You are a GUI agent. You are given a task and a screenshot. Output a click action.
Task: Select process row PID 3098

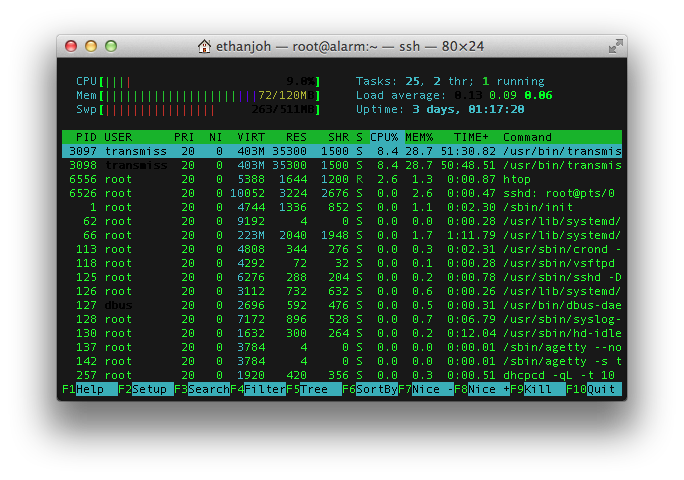click(342, 165)
